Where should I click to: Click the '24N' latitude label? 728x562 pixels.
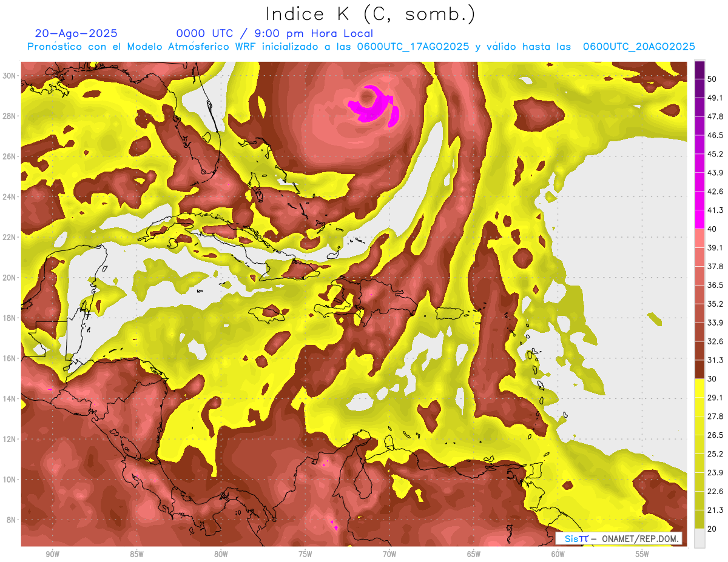click(10, 196)
